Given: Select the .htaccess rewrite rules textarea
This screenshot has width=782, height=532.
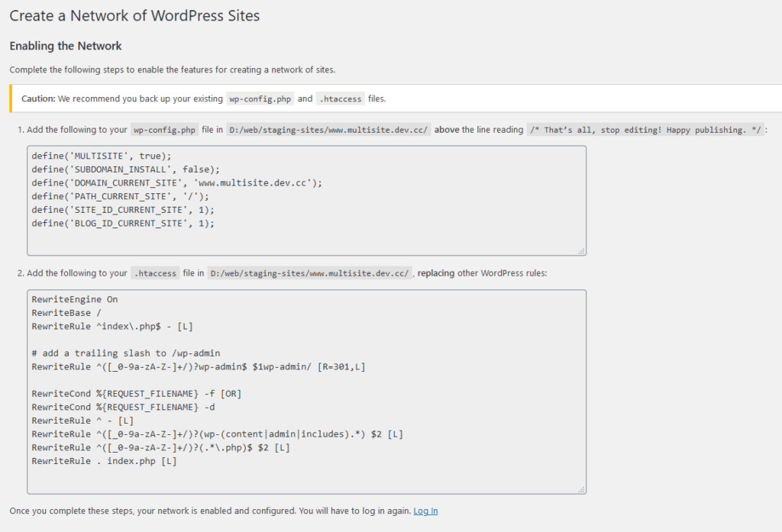Looking at the screenshot, I should pyautogui.click(x=305, y=389).
